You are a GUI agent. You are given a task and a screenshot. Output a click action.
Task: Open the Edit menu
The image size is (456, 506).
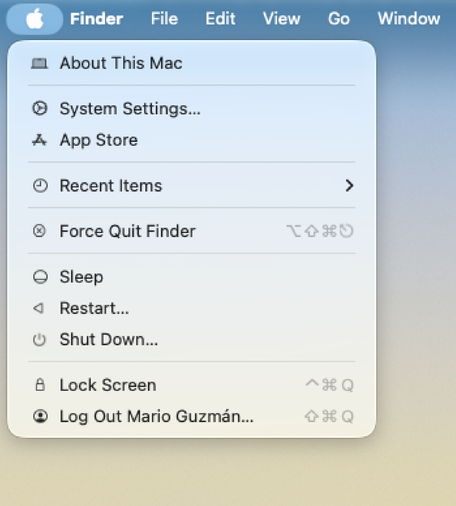(x=220, y=19)
